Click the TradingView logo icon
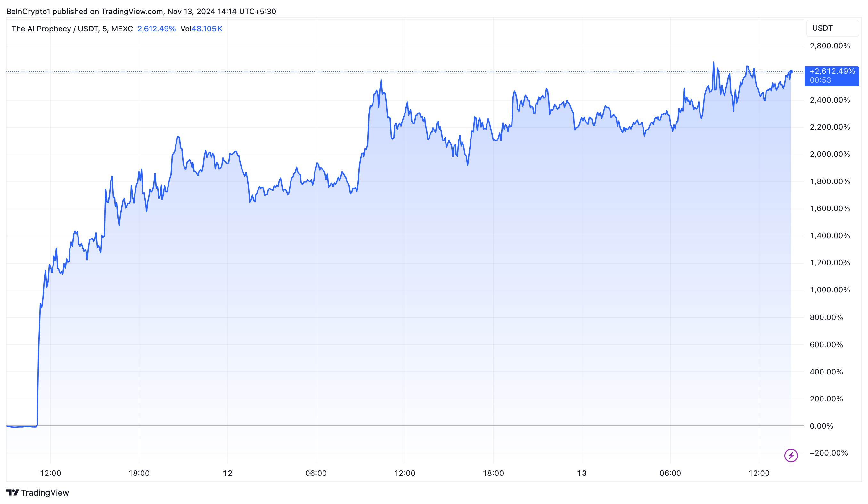 coord(12,493)
